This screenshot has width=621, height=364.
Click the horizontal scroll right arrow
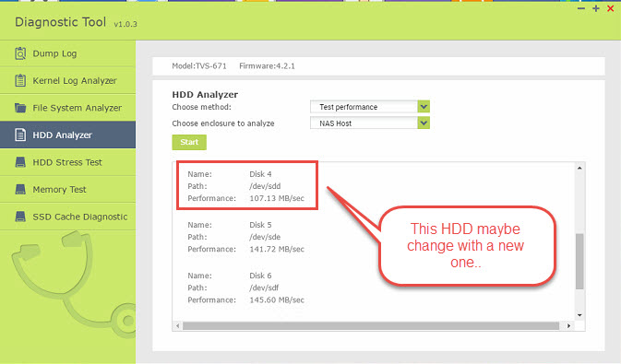[568, 326]
